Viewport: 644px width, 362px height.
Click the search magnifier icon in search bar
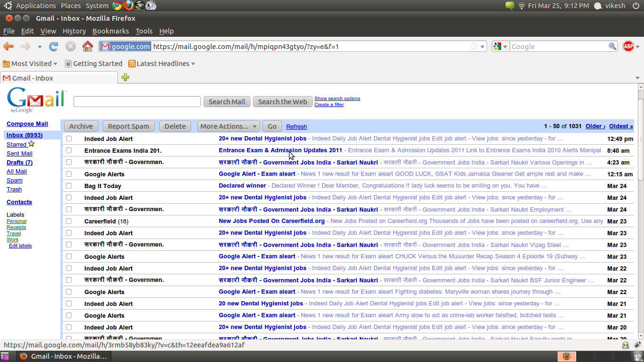[x=612, y=46]
